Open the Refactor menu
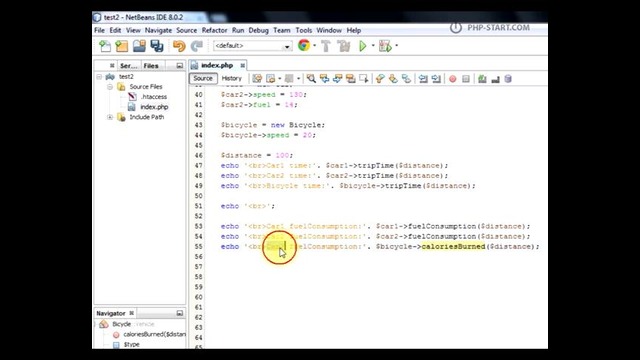 click(x=214, y=30)
